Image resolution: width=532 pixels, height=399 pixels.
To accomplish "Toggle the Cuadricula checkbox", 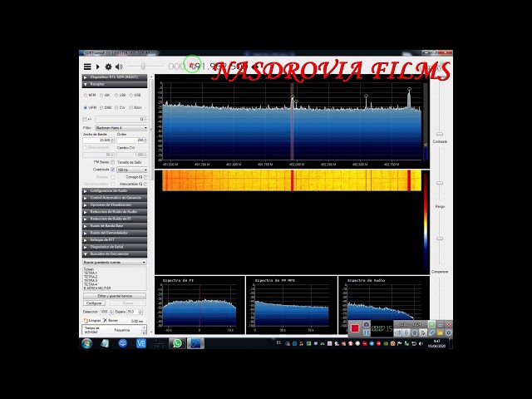I will pos(113,170).
